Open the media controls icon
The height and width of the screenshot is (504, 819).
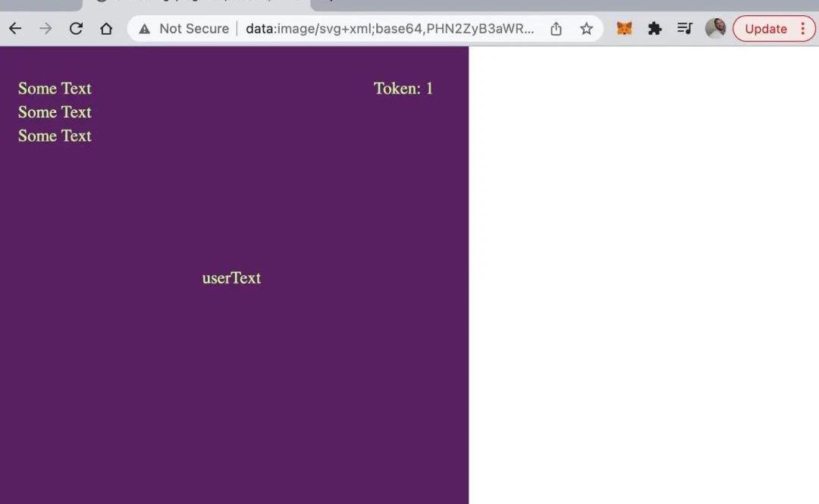685,29
